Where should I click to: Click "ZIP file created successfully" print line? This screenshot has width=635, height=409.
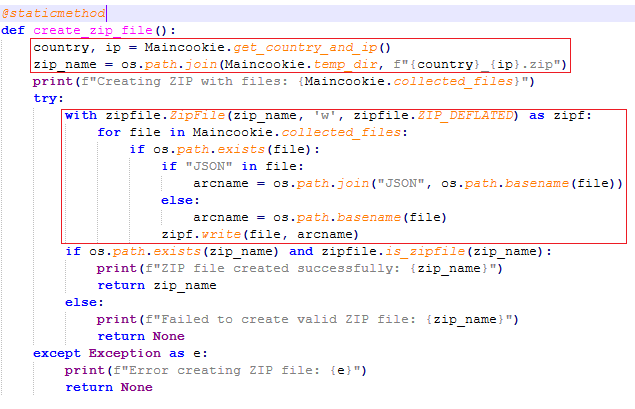pos(300,269)
